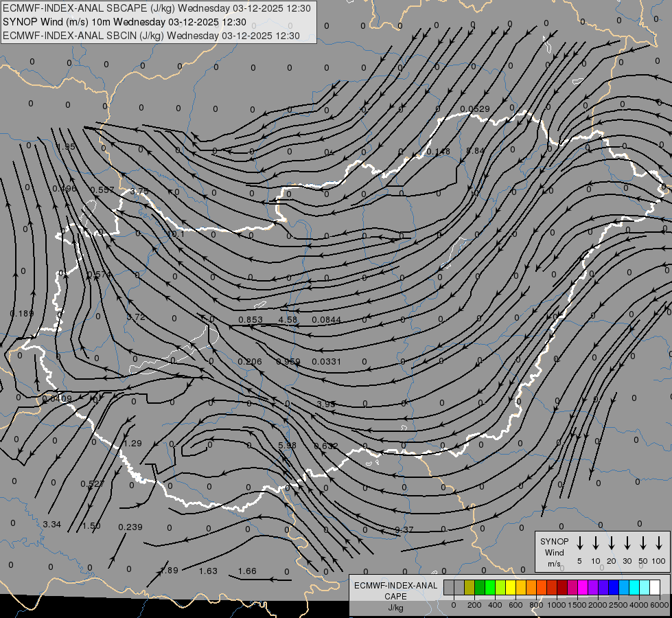
Task: Pick the olive swatch left of the 200 tick
Action: [x=470, y=587]
